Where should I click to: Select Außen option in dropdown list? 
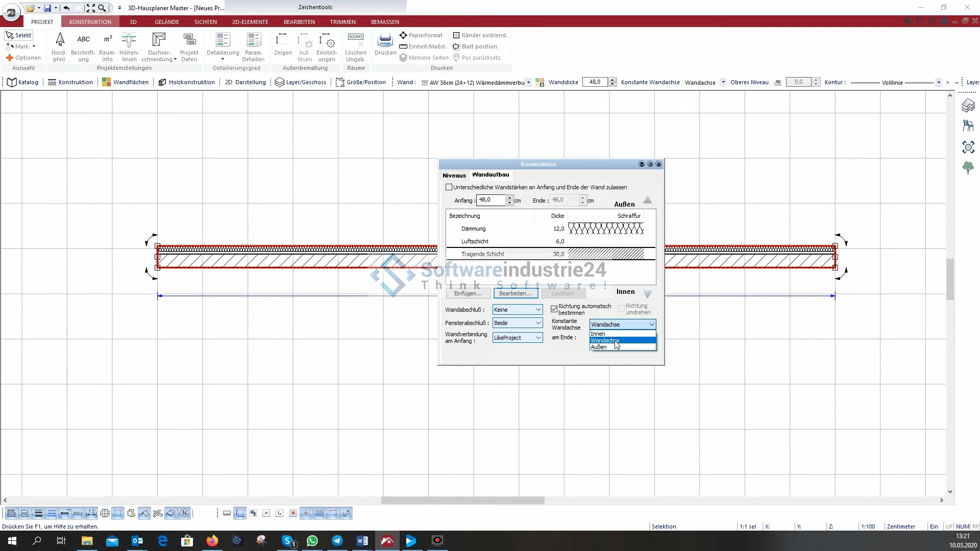coord(599,347)
